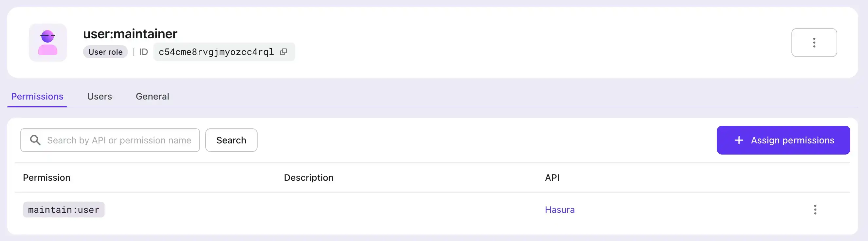Switch to the Permissions tab
The height and width of the screenshot is (241, 868).
coord(37,96)
